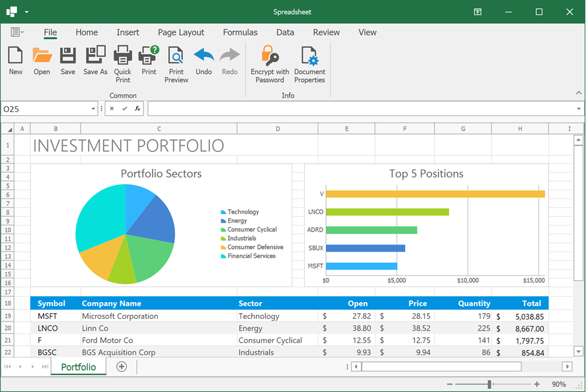Select column H header
Screen dimensions: 586x392
click(520, 129)
